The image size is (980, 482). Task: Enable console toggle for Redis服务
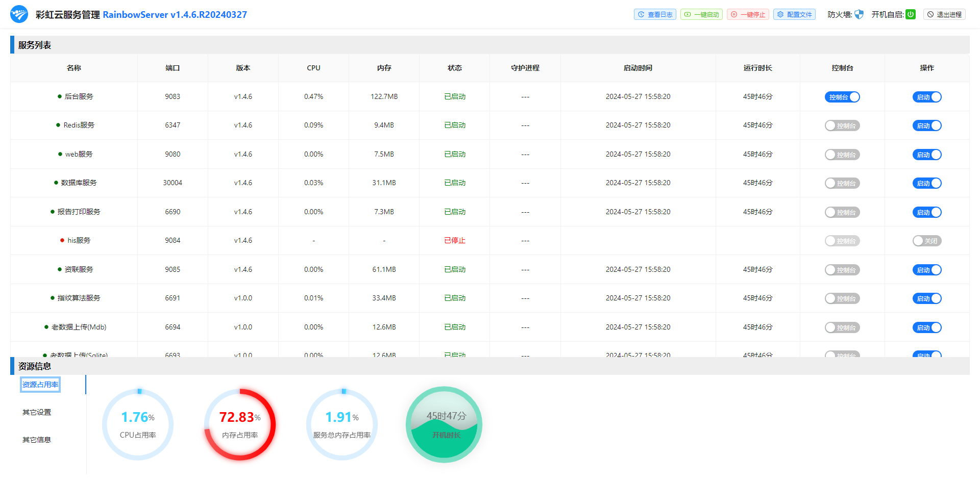(x=842, y=125)
